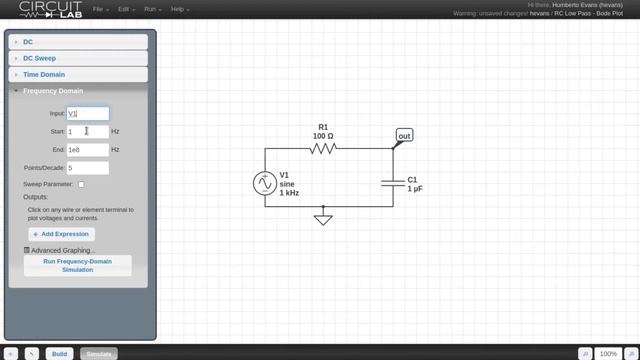The width and height of the screenshot is (640, 360).
Task: Expand the Time Domain section
Action: tap(78, 75)
